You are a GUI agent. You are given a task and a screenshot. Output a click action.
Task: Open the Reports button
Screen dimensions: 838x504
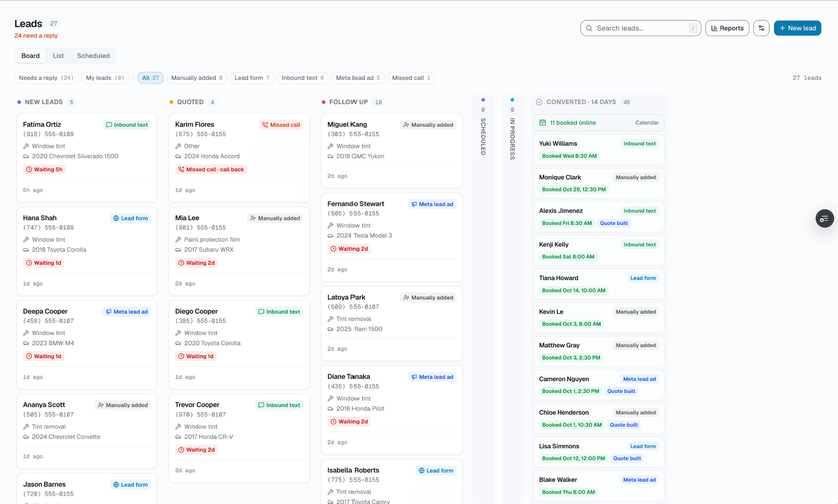click(727, 28)
